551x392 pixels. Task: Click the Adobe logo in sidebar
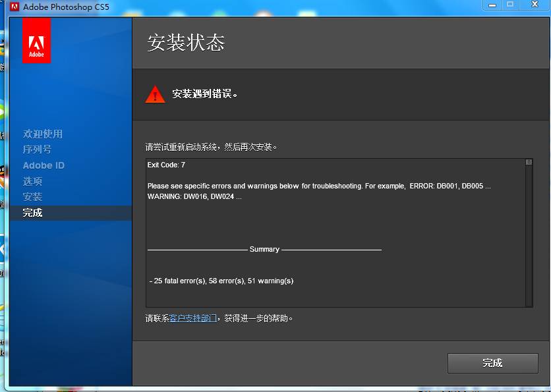36,41
